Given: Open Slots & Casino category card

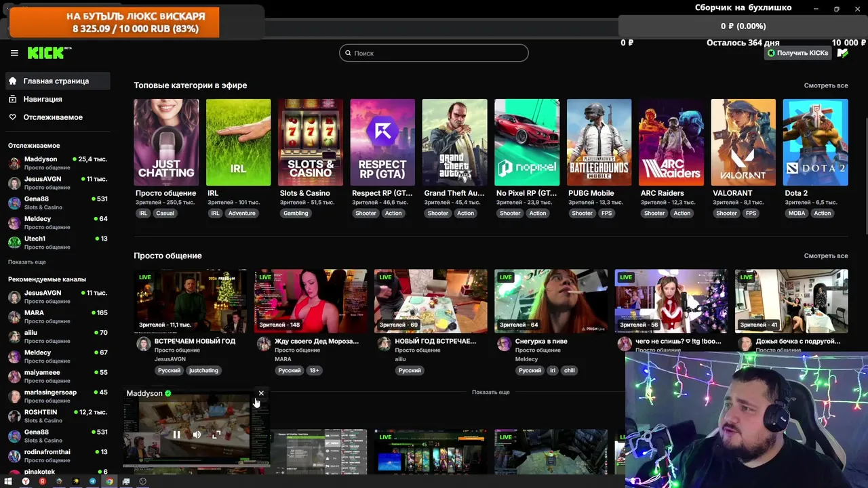Looking at the screenshot, I should click(x=311, y=142).
